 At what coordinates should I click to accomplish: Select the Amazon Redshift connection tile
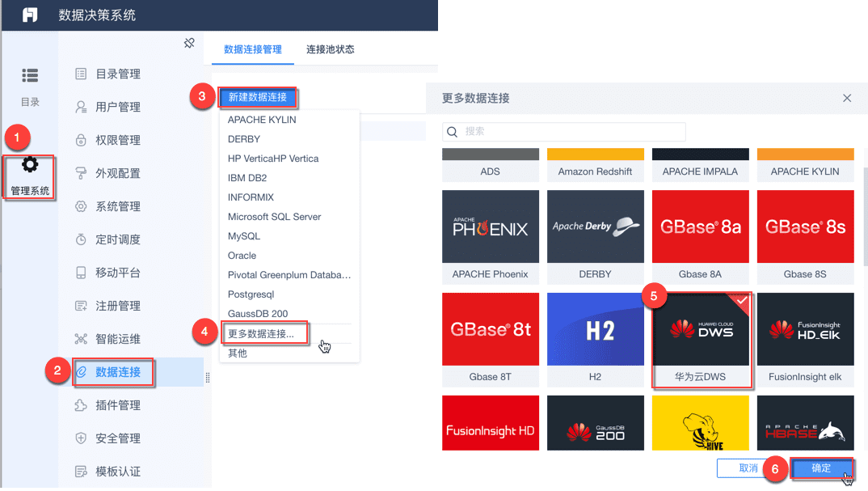596,165
